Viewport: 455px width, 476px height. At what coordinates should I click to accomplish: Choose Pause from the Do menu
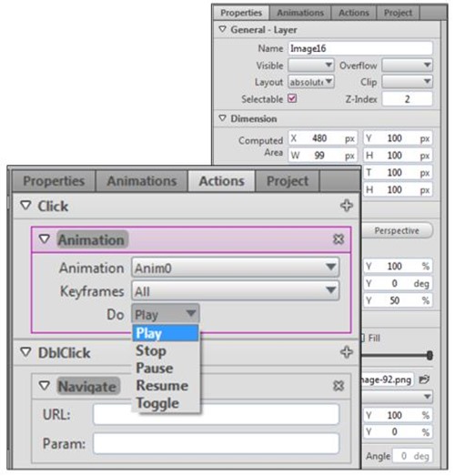coord(155,368)
